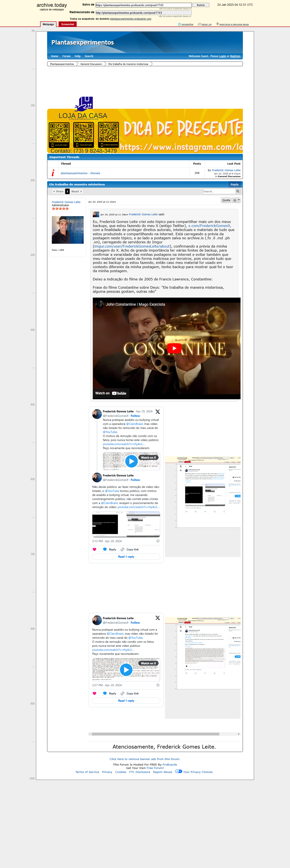Click the report error or abuse icon

click(x=217, y=24)
